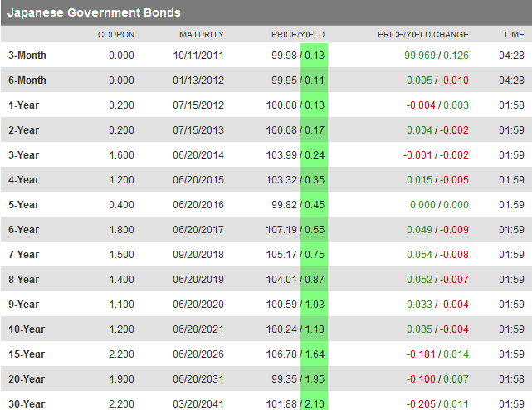Click the TIME column header
Image resolution: width=532 pixels, height=410 pixels.
tap(514, 35)
